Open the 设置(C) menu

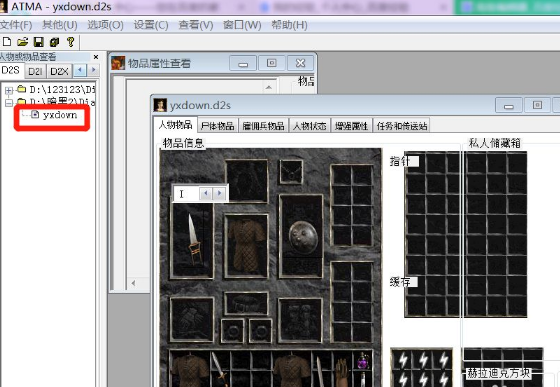(x=151, y=25)
